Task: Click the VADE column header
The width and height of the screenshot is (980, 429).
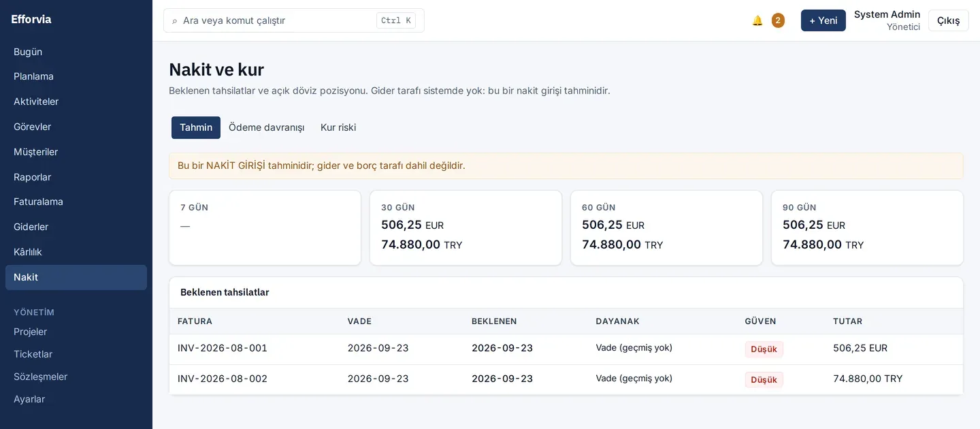Action: coord(359,321)
